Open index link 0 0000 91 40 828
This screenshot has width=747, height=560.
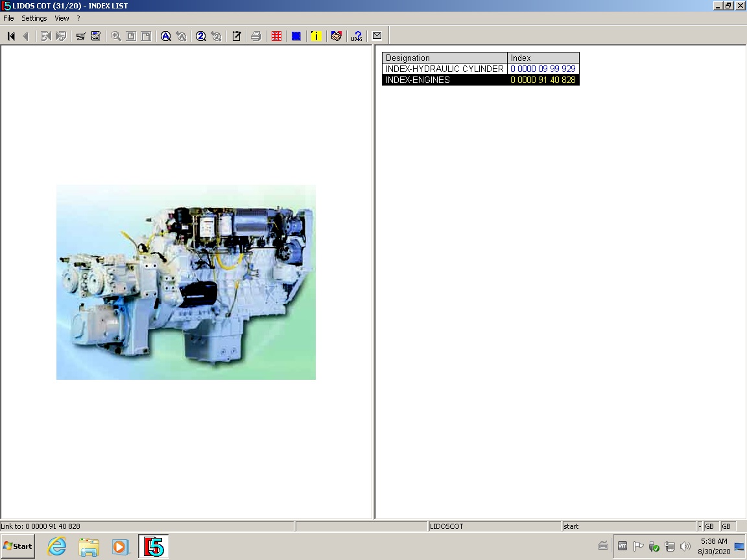(543, 80)
